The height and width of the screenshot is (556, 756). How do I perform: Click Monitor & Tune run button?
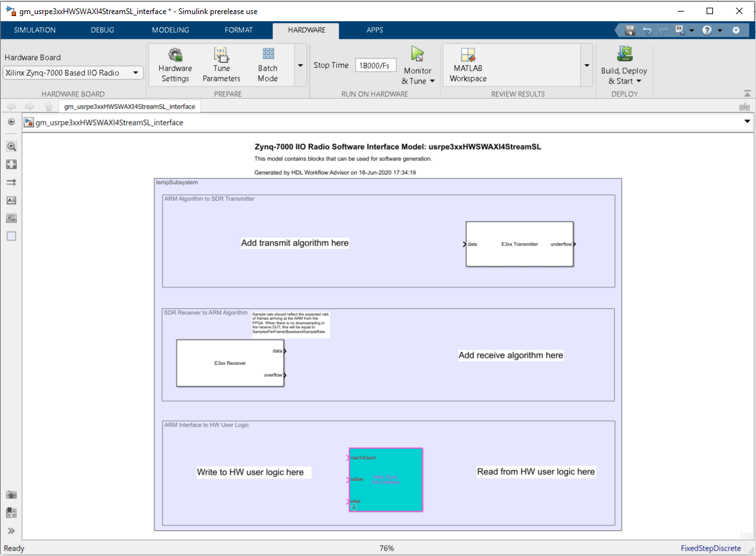tap(417, 55)
